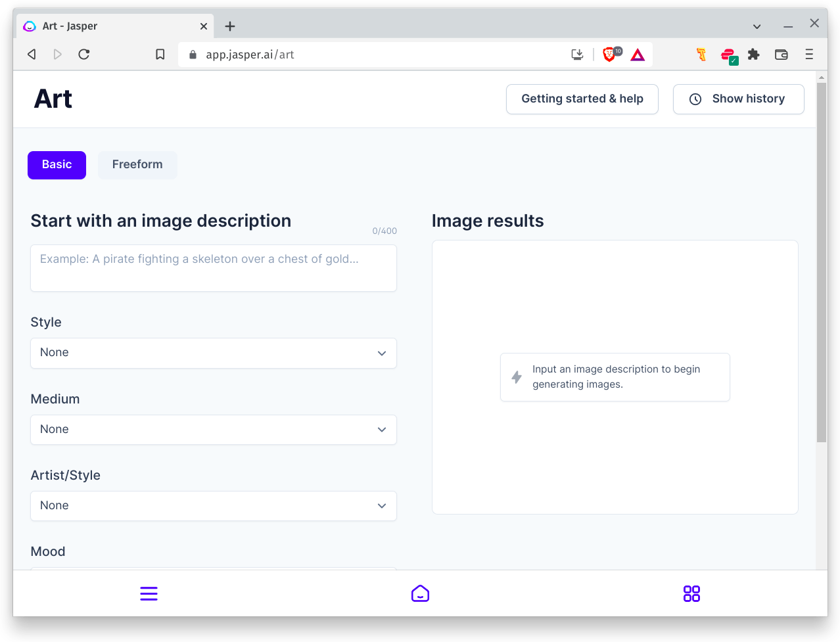Click the Art page title
This screenshot has height=642, width=840.
(53, 99)
